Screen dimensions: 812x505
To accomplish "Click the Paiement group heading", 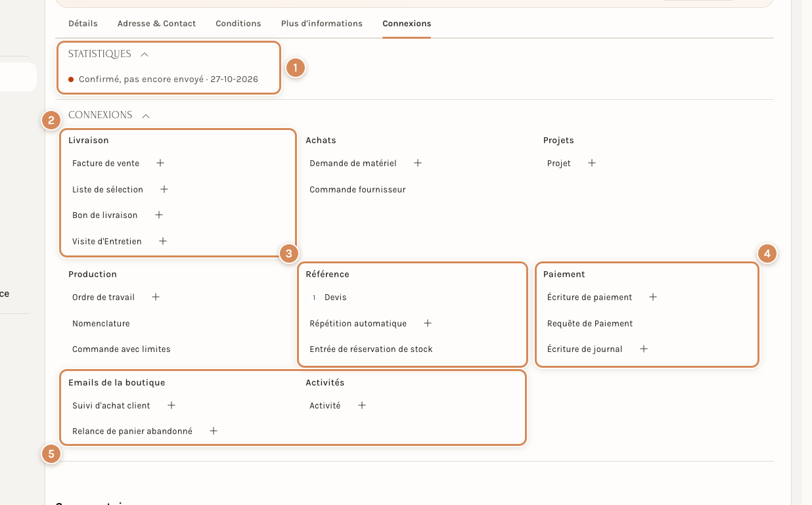I will click(x=564, y=274).
